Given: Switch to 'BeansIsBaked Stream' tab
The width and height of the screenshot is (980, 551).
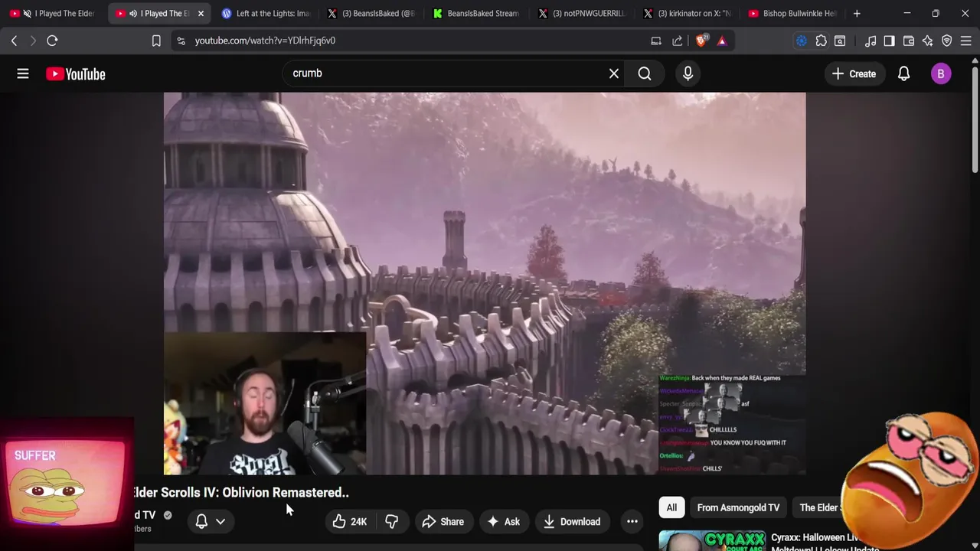Looking at the screenshot, I should (476, 13).
